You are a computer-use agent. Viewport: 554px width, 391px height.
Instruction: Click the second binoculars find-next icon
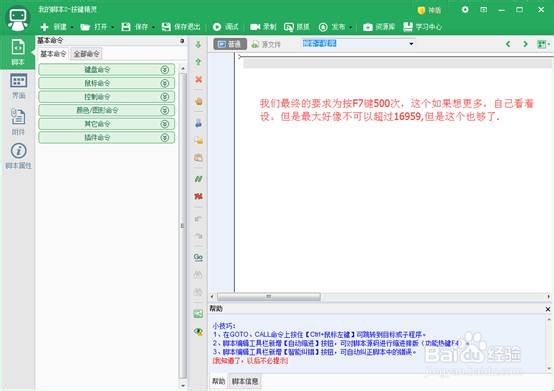(199, 292)
